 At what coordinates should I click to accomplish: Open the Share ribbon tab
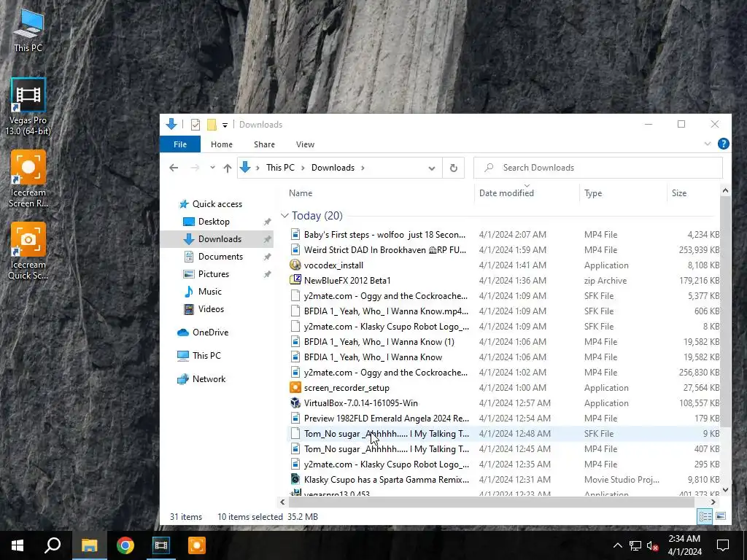tap(264, 144)
